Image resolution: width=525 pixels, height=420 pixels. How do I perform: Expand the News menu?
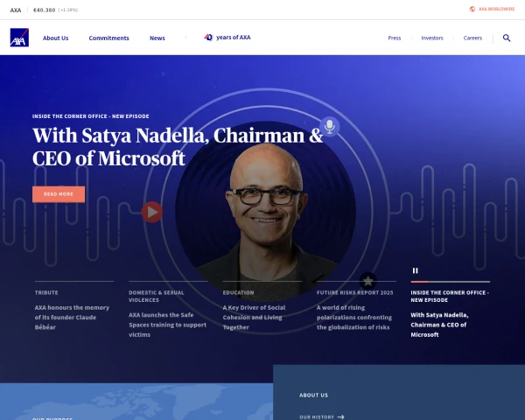(157, 38)
